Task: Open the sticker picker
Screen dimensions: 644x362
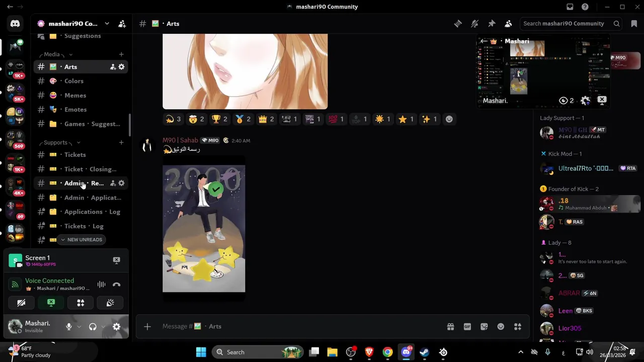Action: [x=484, y=327]
